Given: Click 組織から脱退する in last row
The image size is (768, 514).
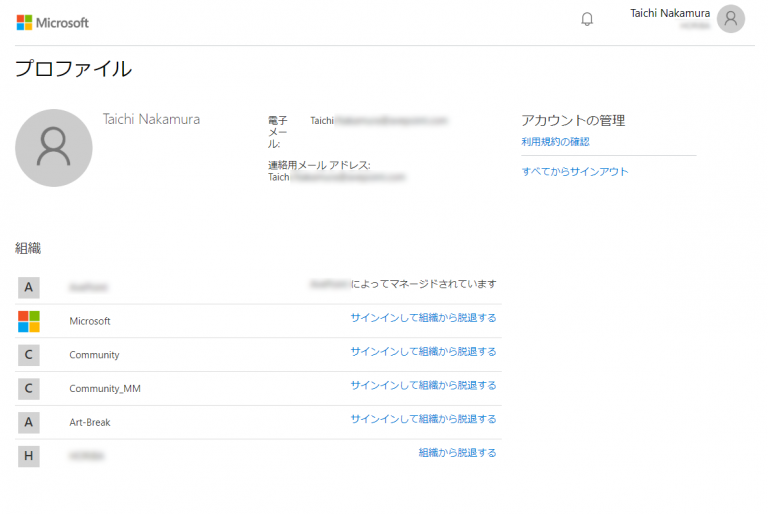Looking at the screenshot, I should (x=457, y=453).
